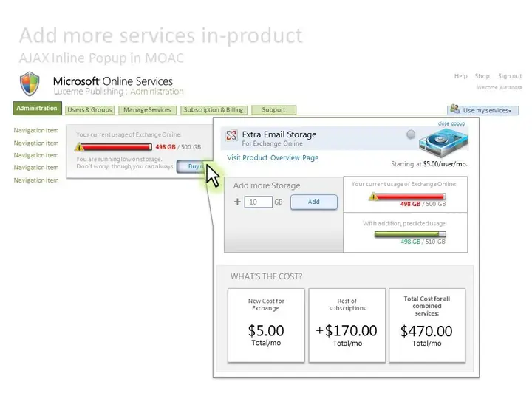Click the Rest of subscriptions +$170.00 card
This screenshot has height=399, width=532.
[347, 325]
